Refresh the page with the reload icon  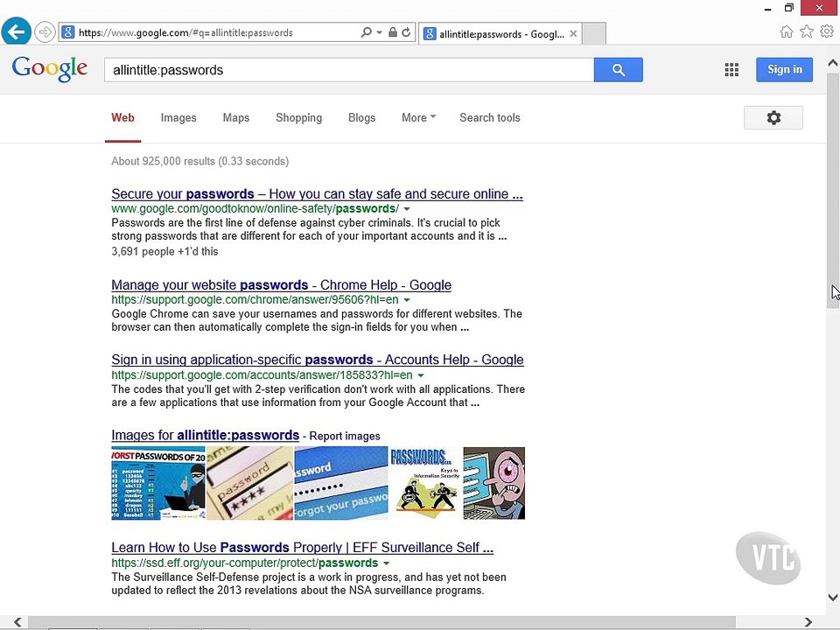click(406, 32)
